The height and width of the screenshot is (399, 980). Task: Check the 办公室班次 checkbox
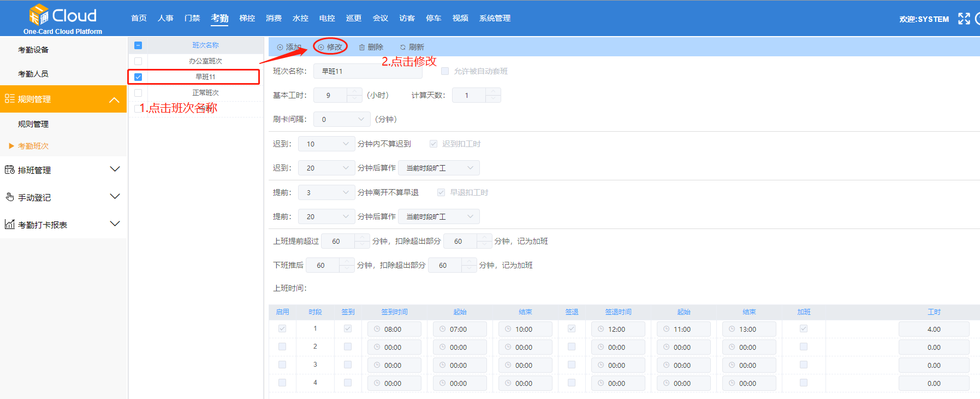(138, 61)
